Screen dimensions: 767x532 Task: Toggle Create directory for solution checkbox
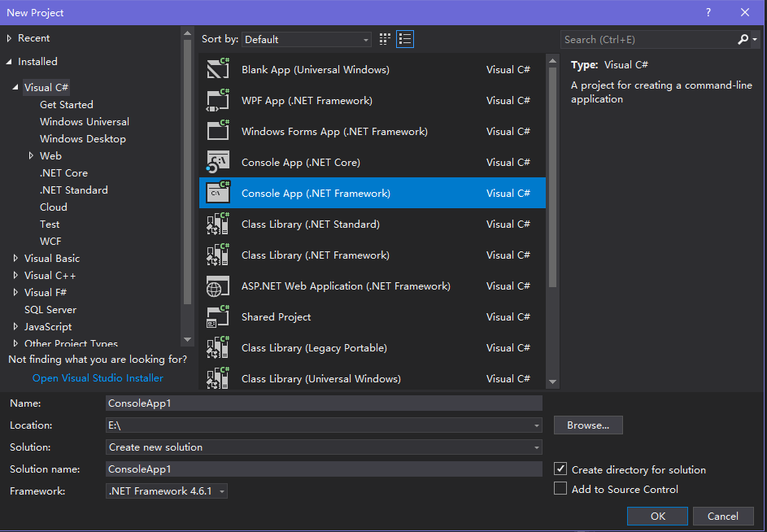point(560,469)
